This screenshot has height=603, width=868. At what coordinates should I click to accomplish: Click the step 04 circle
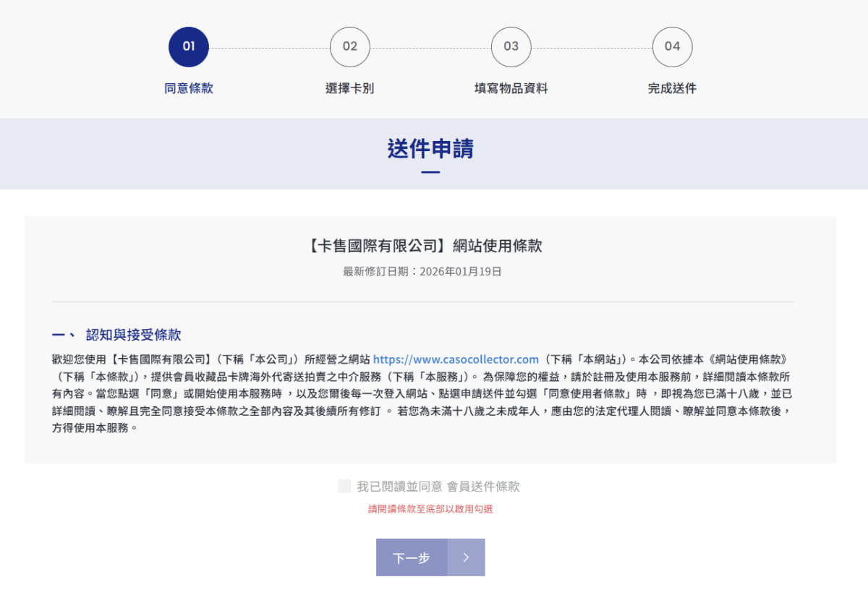tap(672, 47)
